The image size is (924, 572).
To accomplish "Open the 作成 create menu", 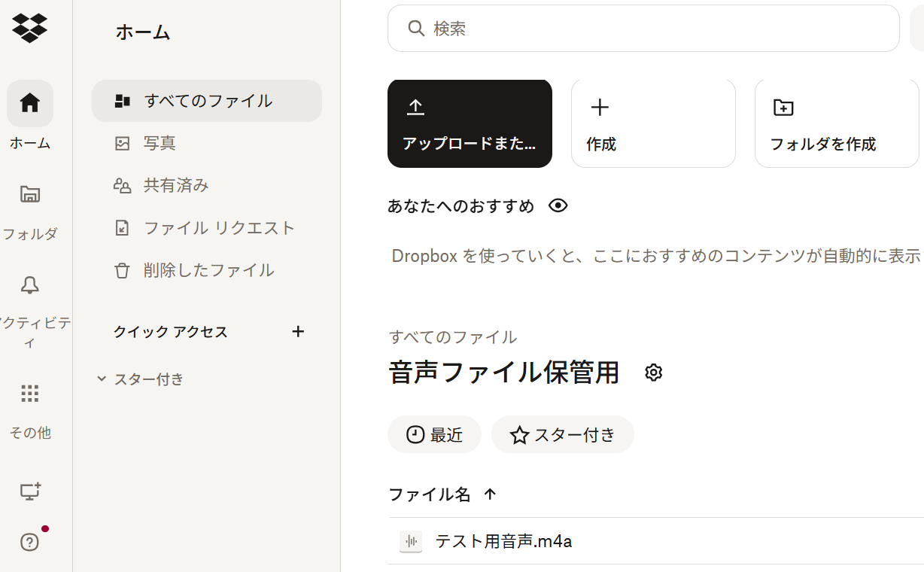I will tap(652, 123).
